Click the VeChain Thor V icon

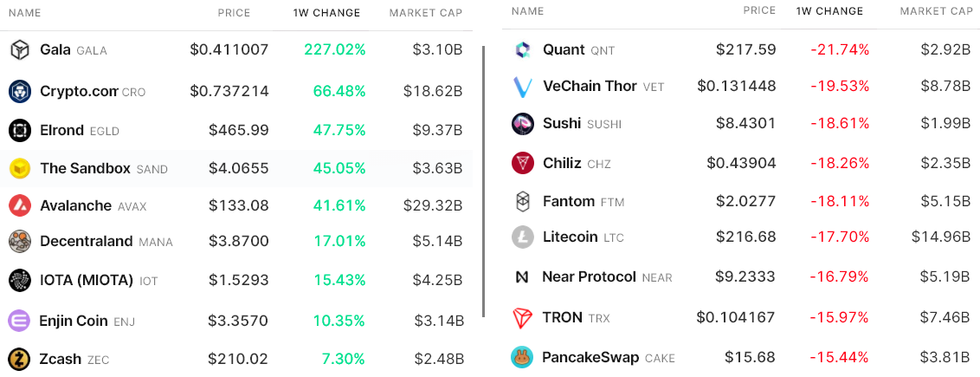pos(522,87)
